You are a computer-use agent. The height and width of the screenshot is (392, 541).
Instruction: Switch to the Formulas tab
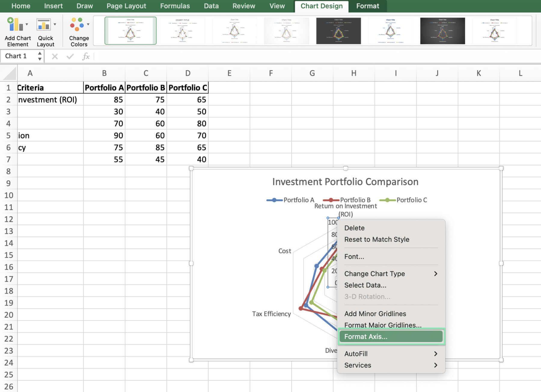pos(175,6)
